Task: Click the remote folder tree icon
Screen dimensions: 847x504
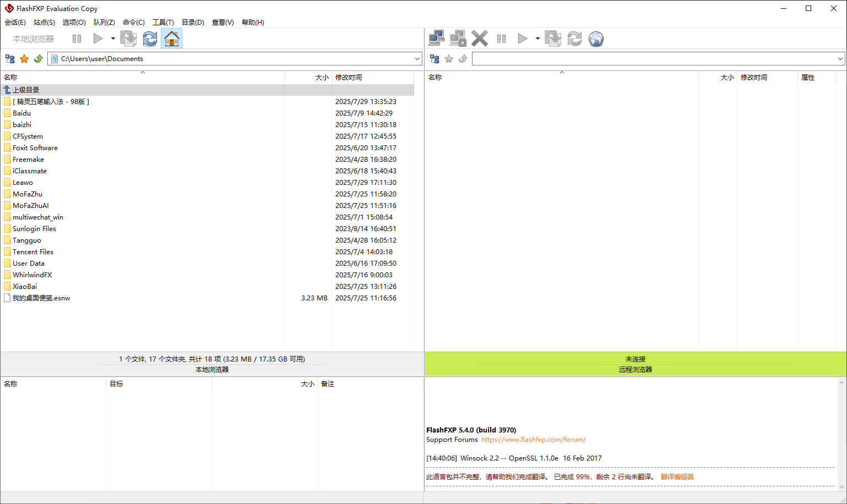Action: click(x=435, y=59)
